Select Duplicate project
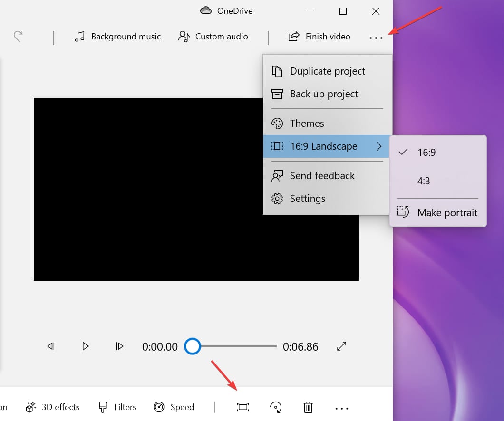Image resolution: width=504 pixels, height=421 pixels. (327, 71)
